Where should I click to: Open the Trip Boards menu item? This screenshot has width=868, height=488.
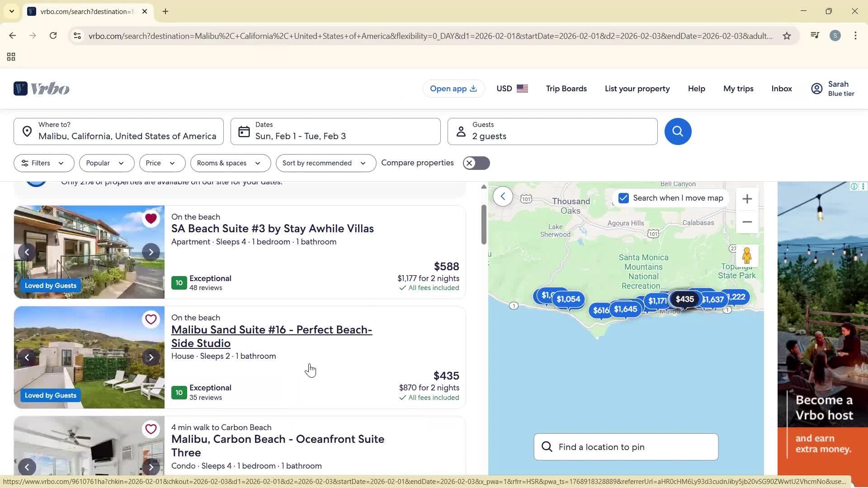[566, 89]
